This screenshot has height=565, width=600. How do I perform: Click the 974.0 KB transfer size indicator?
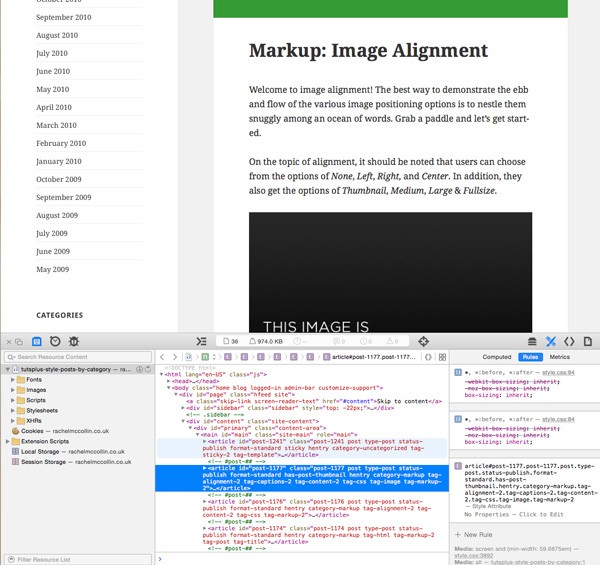pos(266,341)
